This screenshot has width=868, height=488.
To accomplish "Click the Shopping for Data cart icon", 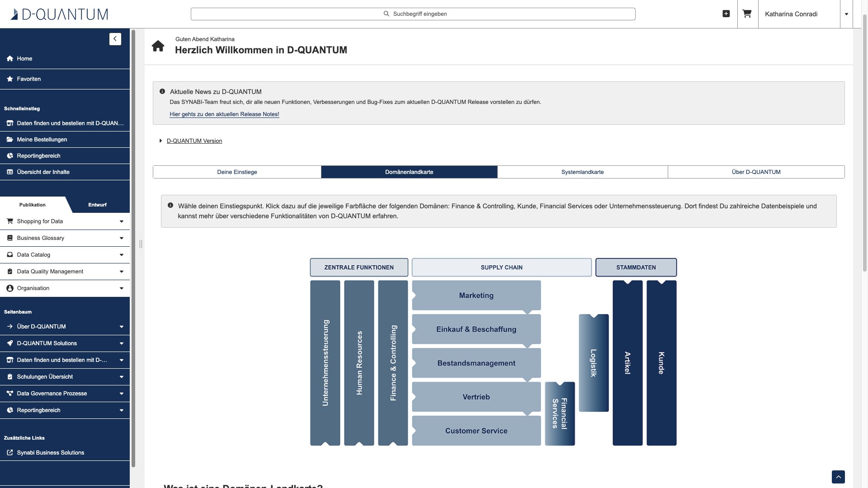I will [x=10, y=221].
